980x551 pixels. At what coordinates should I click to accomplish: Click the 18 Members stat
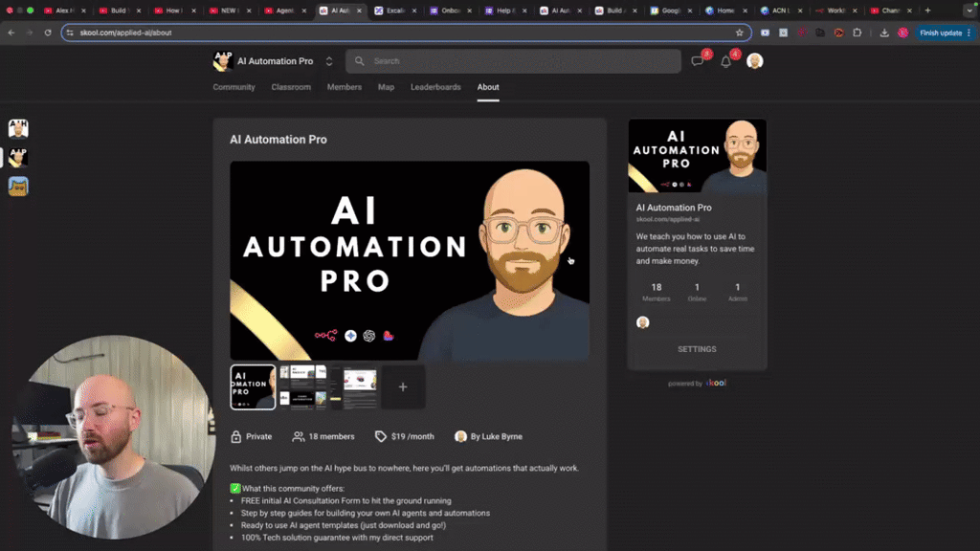click(657, 292)
